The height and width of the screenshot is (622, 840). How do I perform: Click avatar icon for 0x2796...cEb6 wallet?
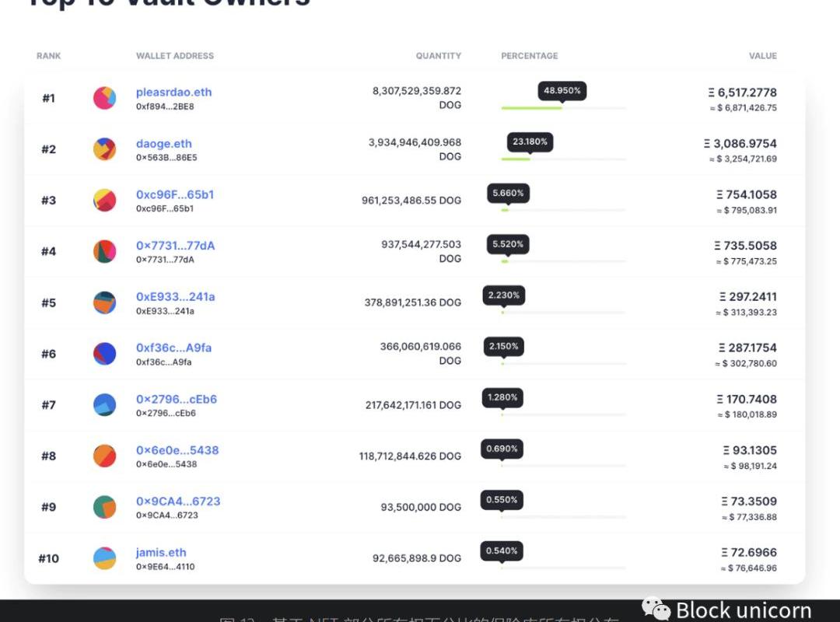104,405
